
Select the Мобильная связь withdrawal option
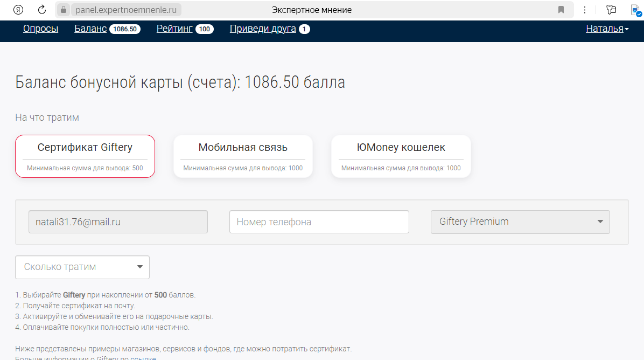point(243,156)
